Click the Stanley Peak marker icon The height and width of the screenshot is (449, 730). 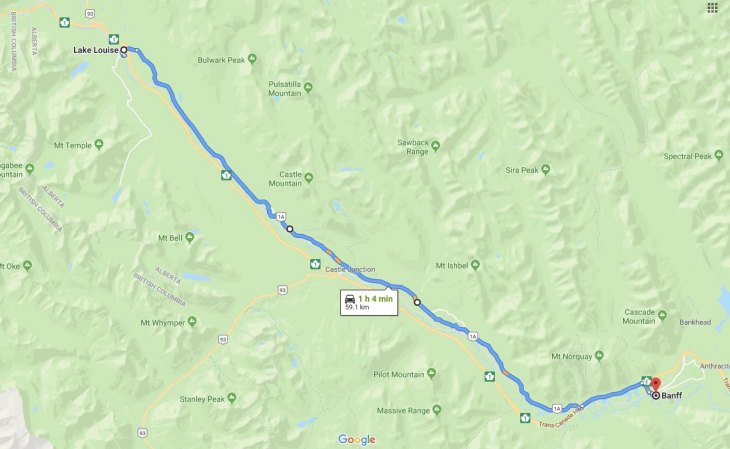232,398
